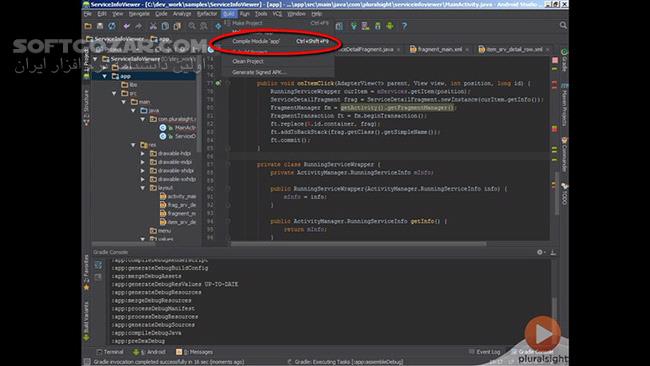Click the Sync Project with Gradle icon

(354, 26)
